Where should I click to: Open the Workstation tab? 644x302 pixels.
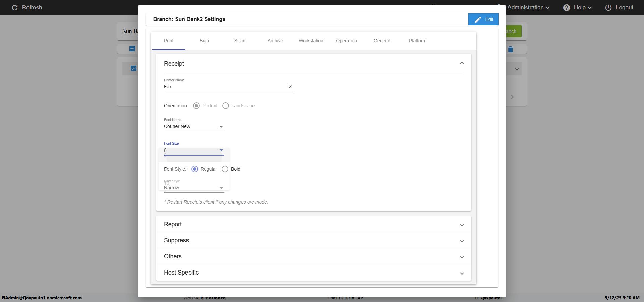(311, 41)
